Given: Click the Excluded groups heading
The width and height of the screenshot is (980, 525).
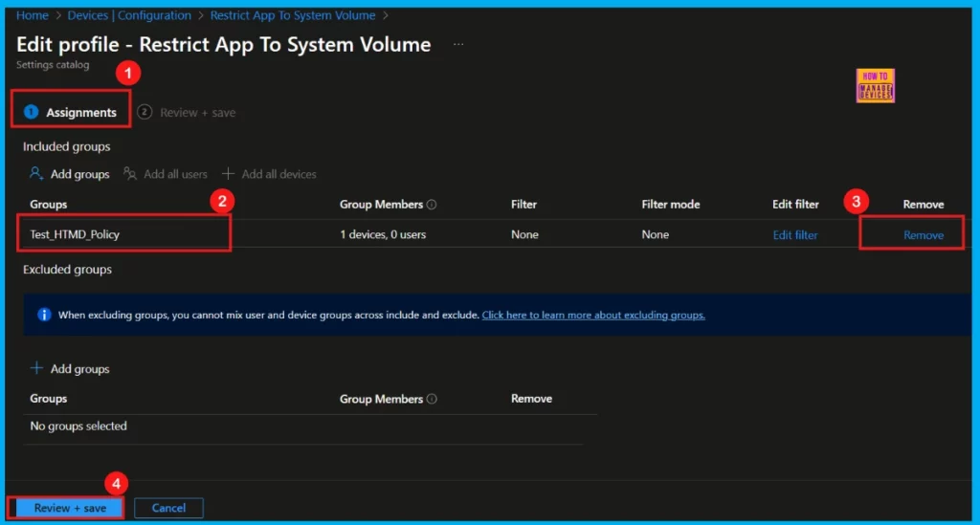Looking at the screenshot, I should click(x=68, y=270).
